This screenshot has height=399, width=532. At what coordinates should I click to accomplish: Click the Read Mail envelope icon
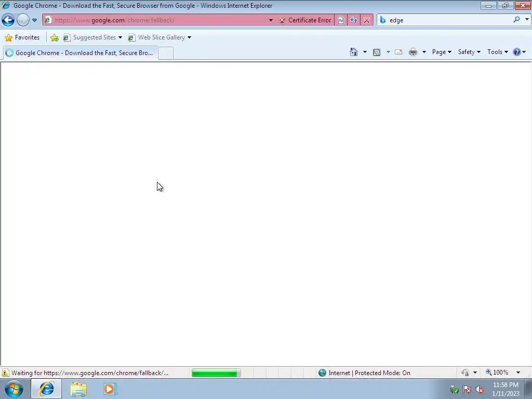tap(398, 52)
